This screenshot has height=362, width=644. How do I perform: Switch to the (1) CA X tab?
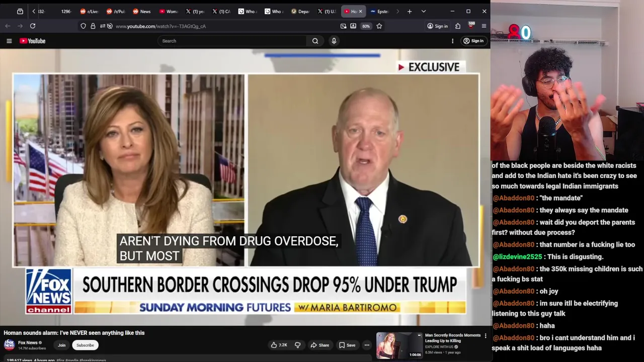(221, 11)
